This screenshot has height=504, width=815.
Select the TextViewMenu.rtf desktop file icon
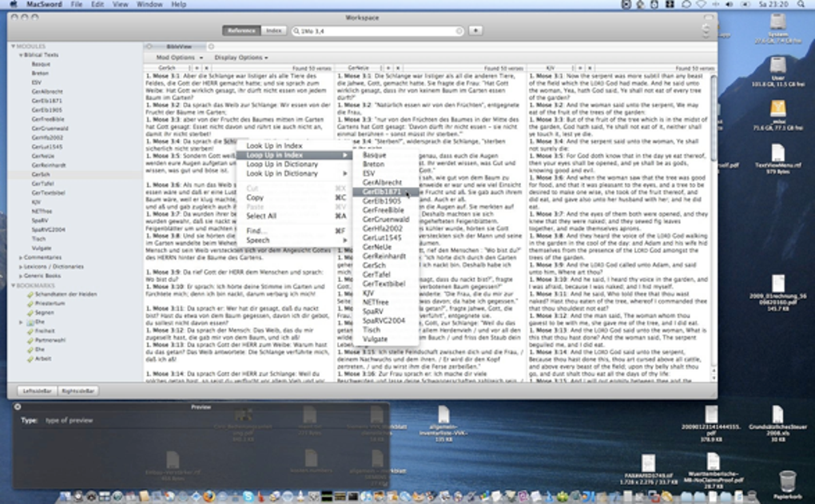pos(778,153)
